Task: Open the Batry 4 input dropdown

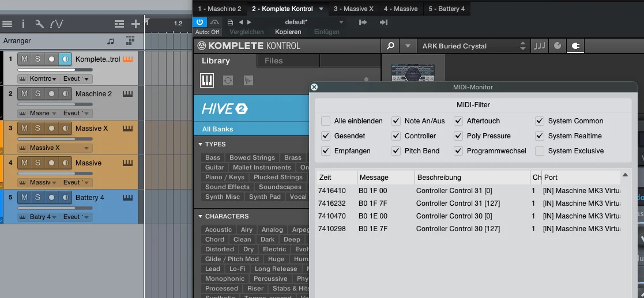Action: 54,217
